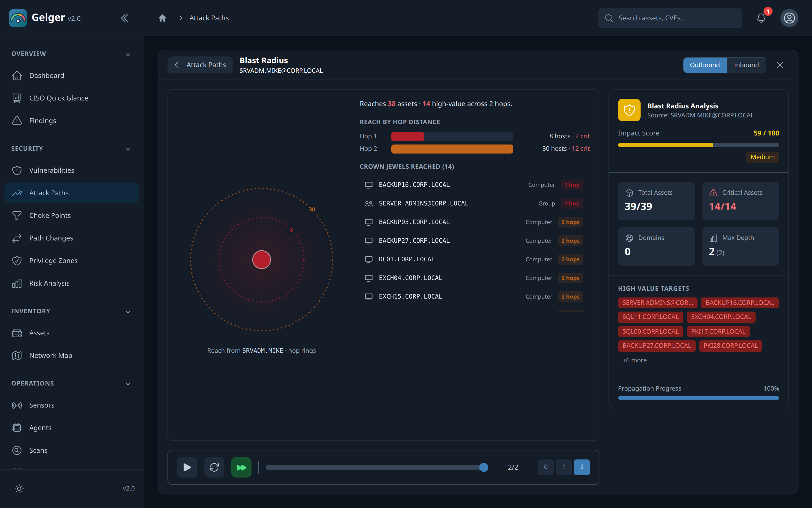This screenshot has width=812, height=508.
Task: Click SERVER ADMINS@COR... target tag
Action: click(657, 303)
